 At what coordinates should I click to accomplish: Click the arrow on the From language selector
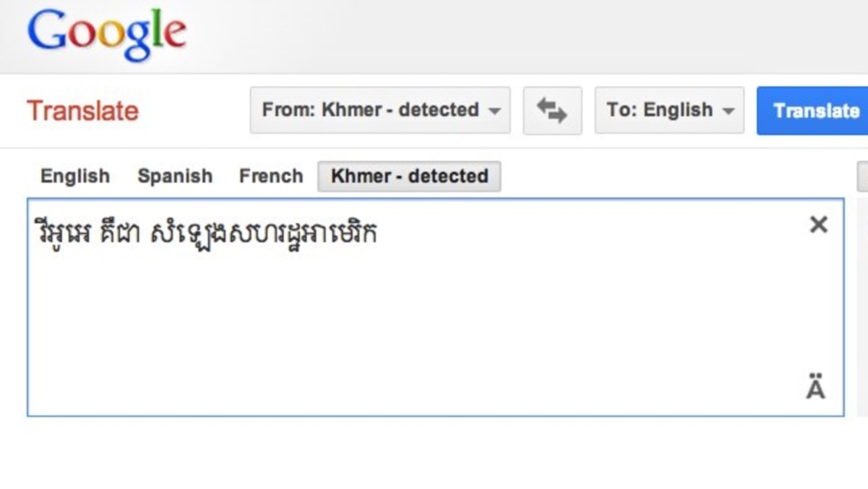(494, 111)
